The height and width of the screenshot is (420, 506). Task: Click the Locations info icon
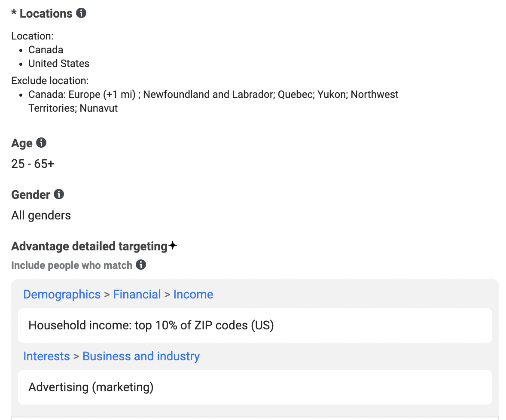click(81, 13)
